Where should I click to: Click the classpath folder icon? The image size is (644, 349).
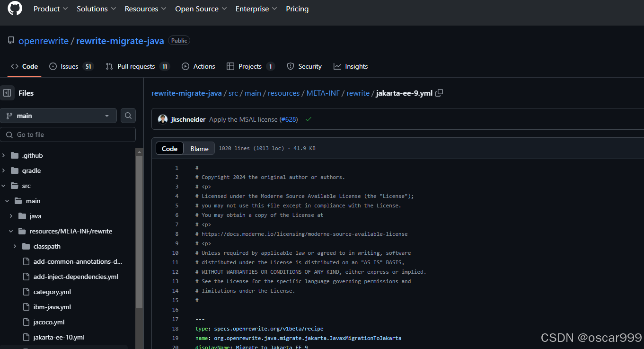pos(26,246)
